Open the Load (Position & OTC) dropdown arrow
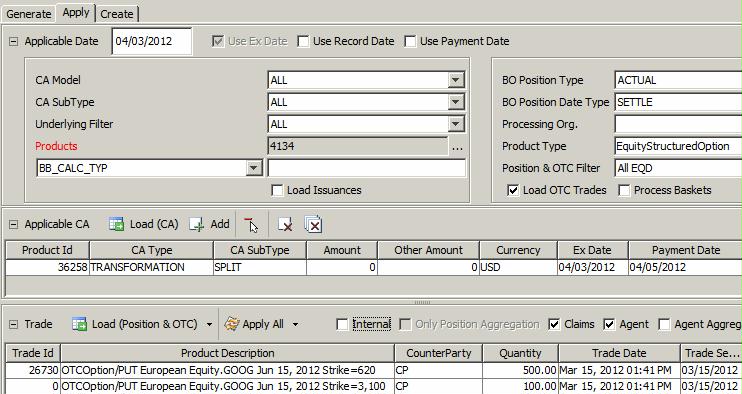 pos(209,324)
